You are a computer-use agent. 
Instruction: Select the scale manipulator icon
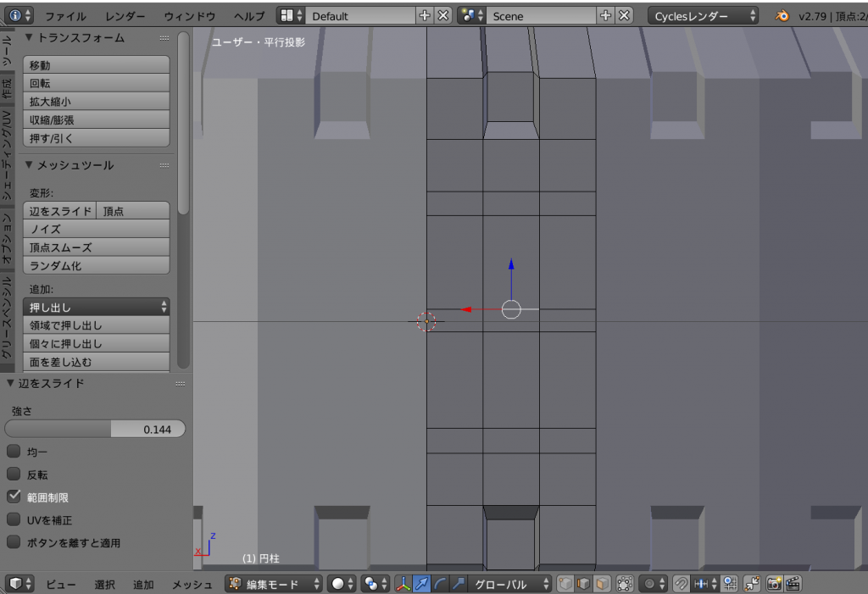click(459, 584)
